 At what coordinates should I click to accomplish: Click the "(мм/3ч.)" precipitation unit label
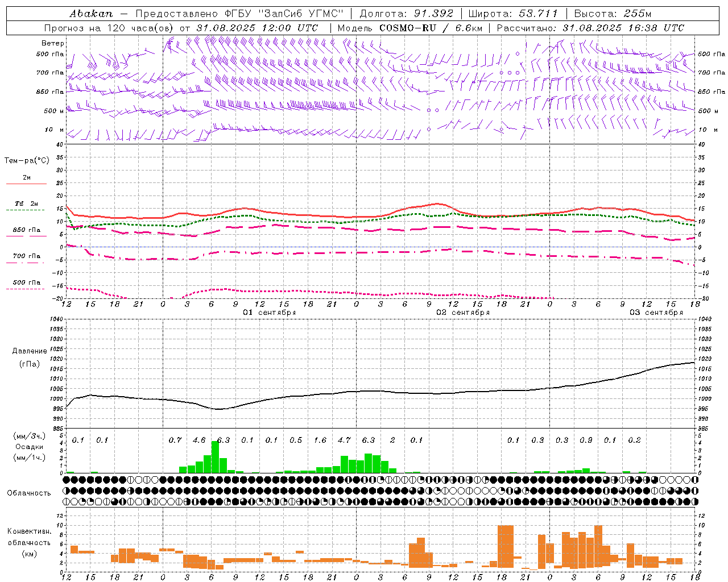[x=30, y=436]
